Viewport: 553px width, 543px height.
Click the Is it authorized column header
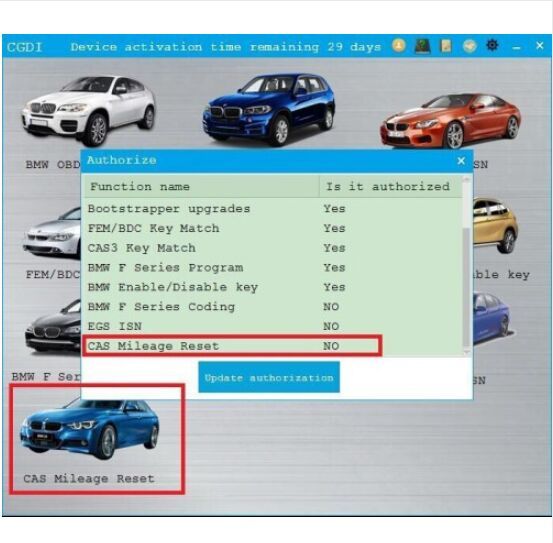click(x=390, y=187)
